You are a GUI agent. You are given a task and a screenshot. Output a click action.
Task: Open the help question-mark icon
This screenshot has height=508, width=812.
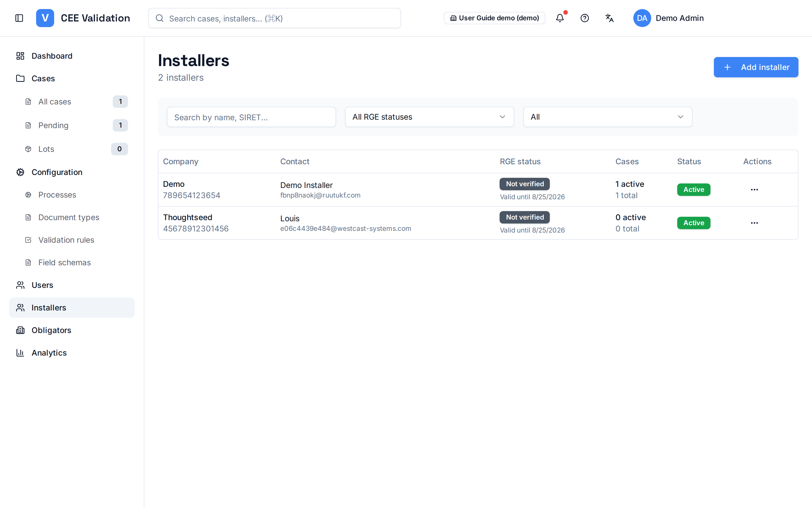(584, 18)
